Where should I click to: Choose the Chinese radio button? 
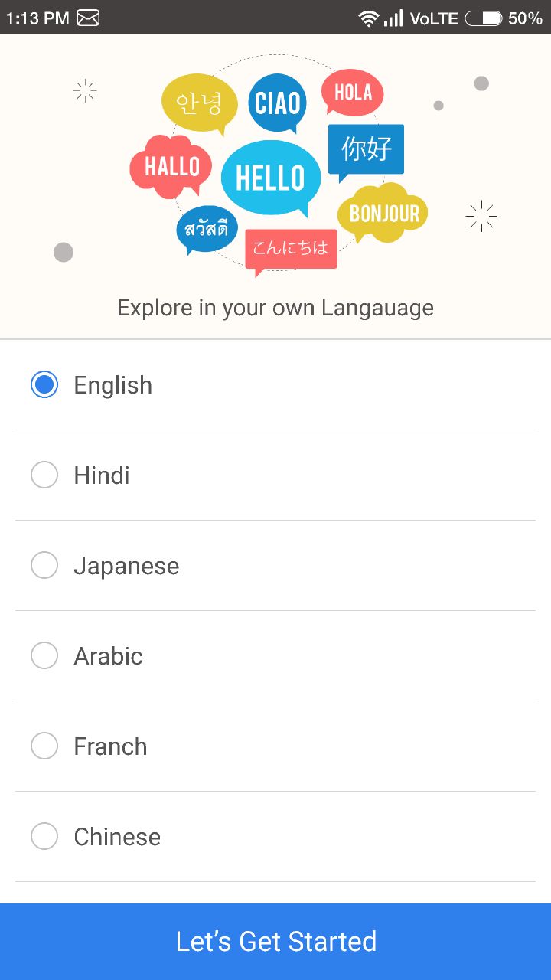[x=44, y=836]
